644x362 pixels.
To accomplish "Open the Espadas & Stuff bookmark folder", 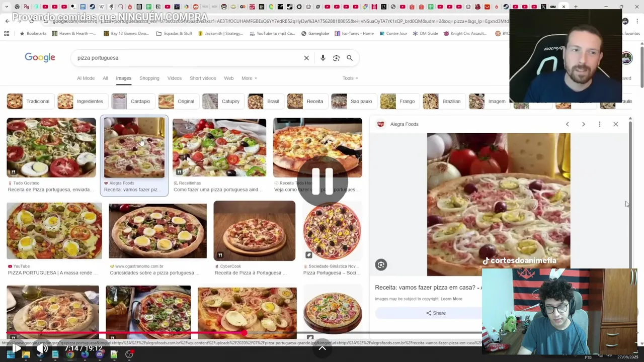I will point(174,34).
